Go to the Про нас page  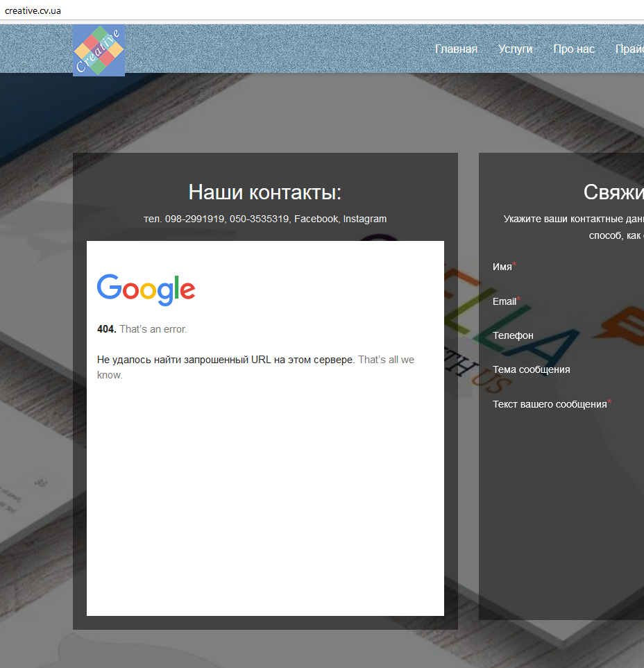pos(574,49)
